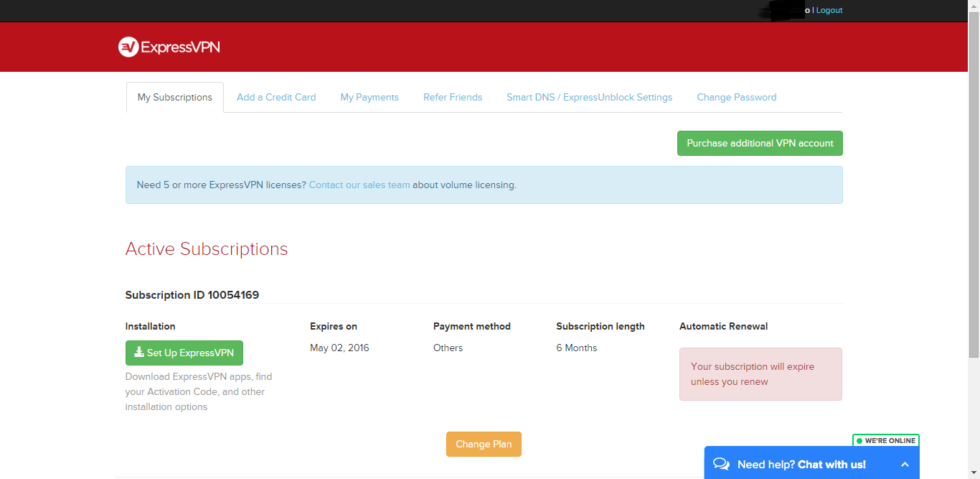The height and width of the screenshot is (479, 980).
Task: Click the Expires on column label
Action: 334,326
